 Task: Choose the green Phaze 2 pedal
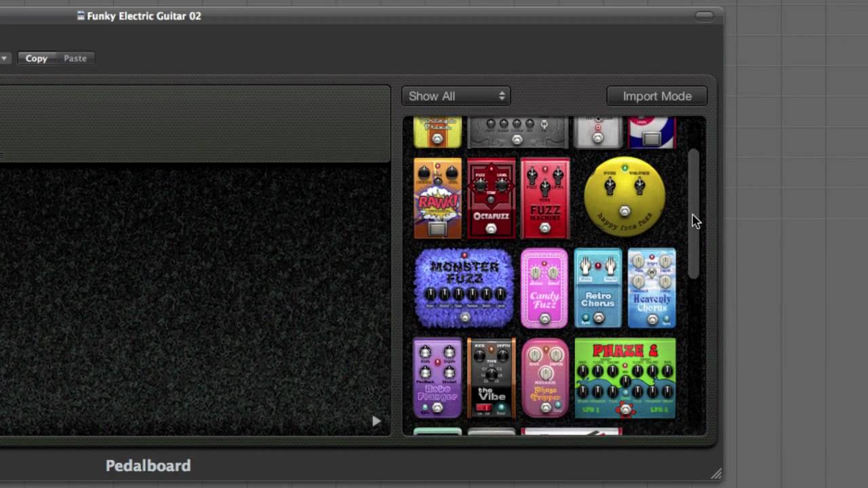coord(625,378)
